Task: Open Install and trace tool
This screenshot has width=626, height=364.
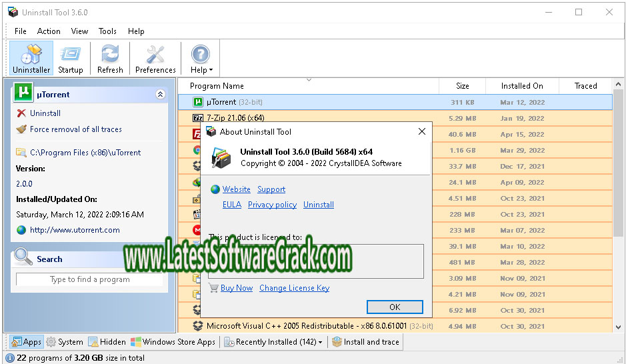Action: [x=365, y=342]
